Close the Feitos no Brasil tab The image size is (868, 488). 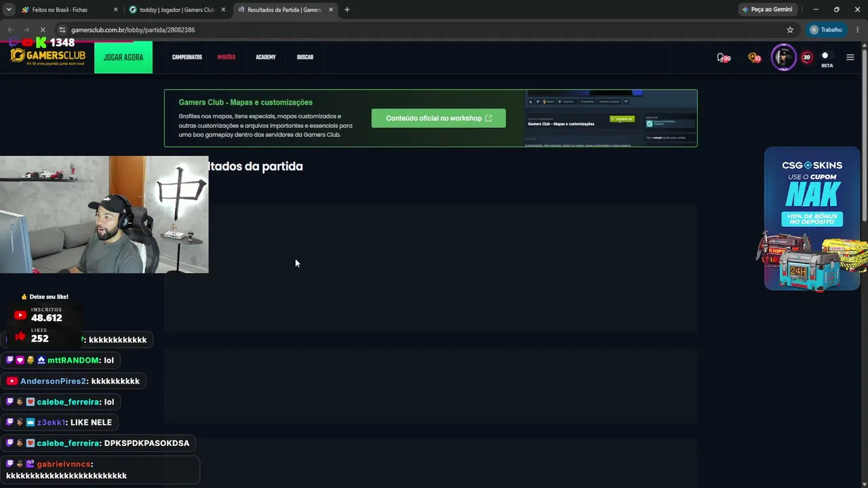(115, 9)
